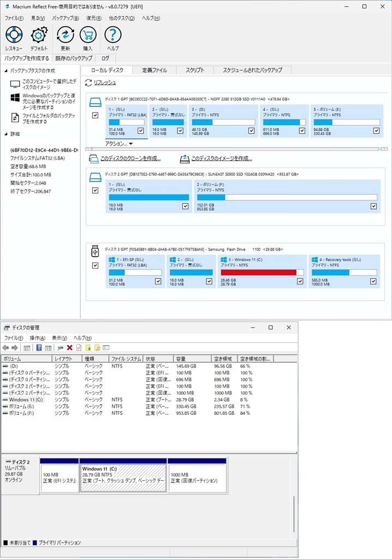Open the アクション... dropdown under Disk 1

[x=119, y=144]
